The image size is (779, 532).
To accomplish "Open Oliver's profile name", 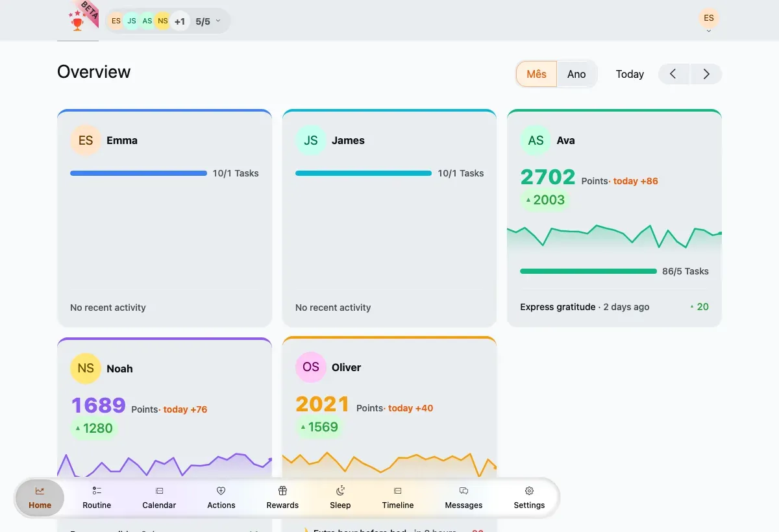I will (346, 367).
